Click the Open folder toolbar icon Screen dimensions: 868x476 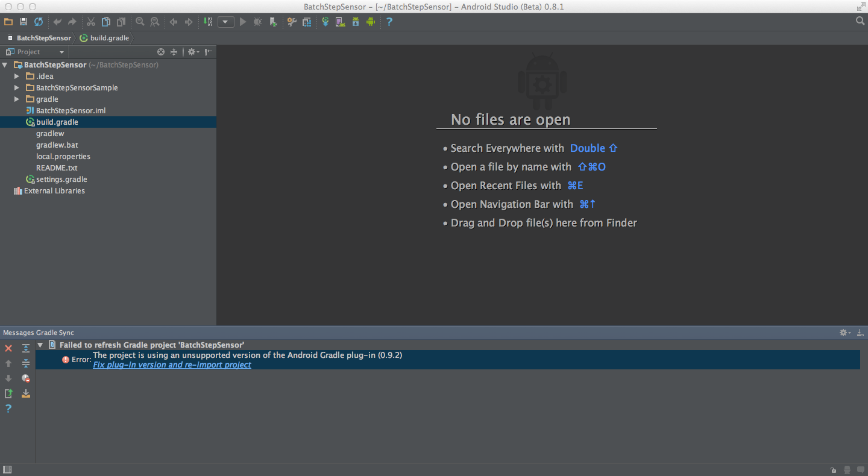click(8, 22)
